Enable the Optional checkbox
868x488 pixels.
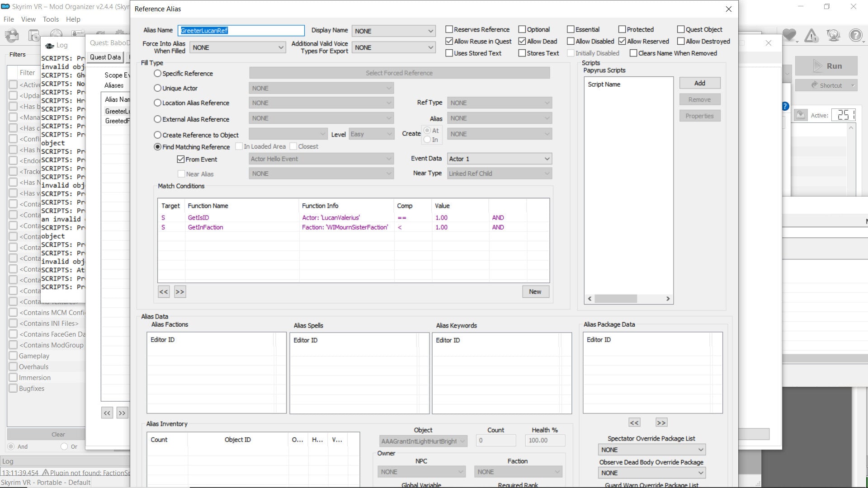(x=522, y=29)
